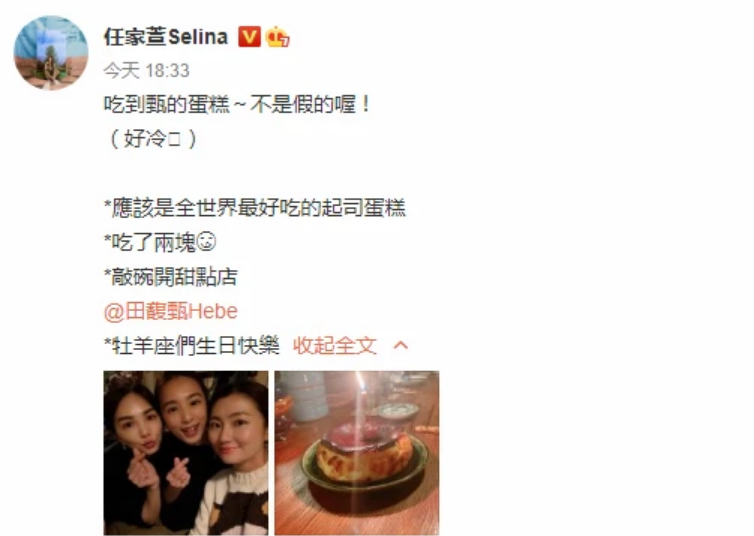The width and height of the screenshot is (754, 536).
Task: Click the 今天 18:33 timestamp
Action: coord(147,71)
